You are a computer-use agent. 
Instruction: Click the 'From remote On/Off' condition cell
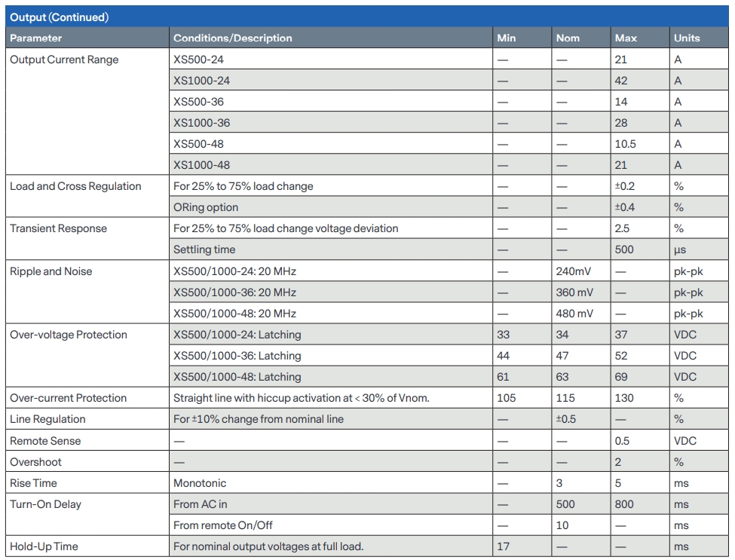click(x=222, y=525)
